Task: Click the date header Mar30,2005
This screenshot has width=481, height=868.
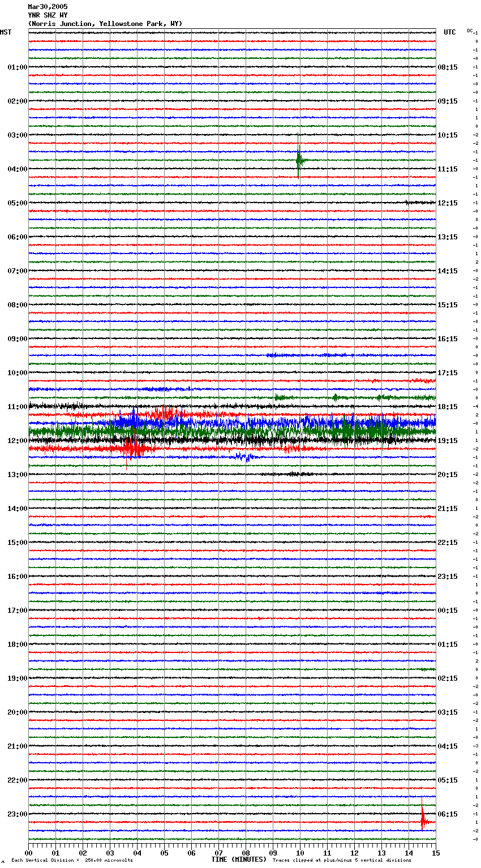Action: click(x=48, y=7)
